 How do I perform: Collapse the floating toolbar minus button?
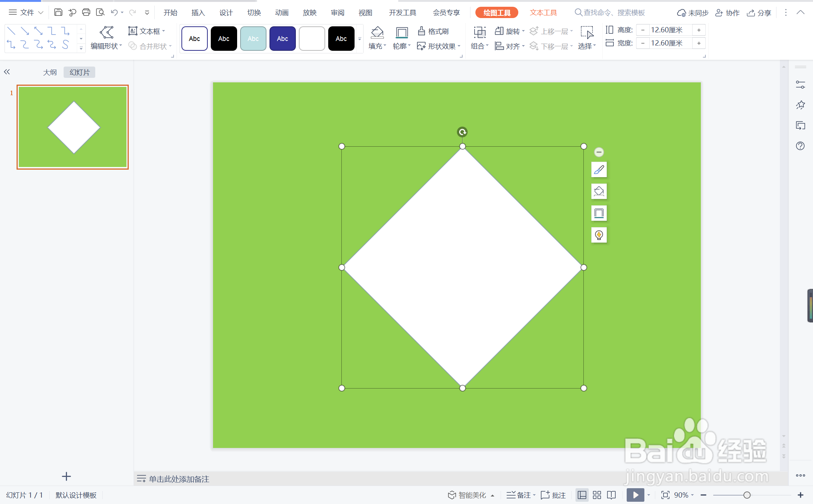click(x=599, y=152)
